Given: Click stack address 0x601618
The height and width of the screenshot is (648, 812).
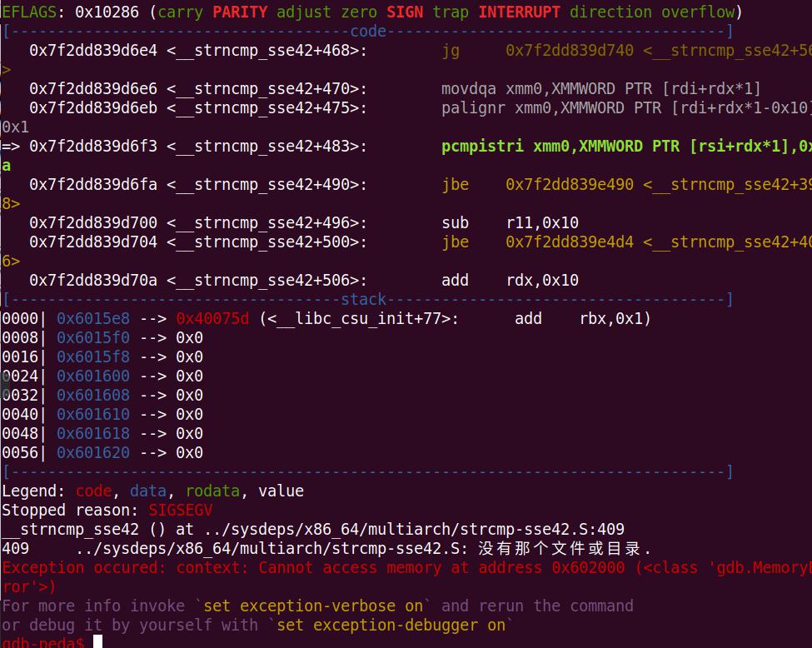Looking at the screenshot, I should coord(93,434).
